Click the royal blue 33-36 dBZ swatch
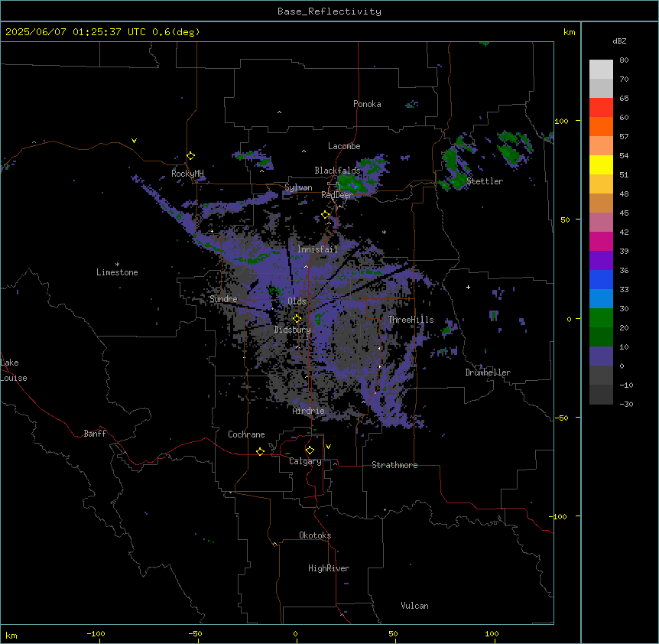Viewport: 659px width, 644px height. click(601, 279)
